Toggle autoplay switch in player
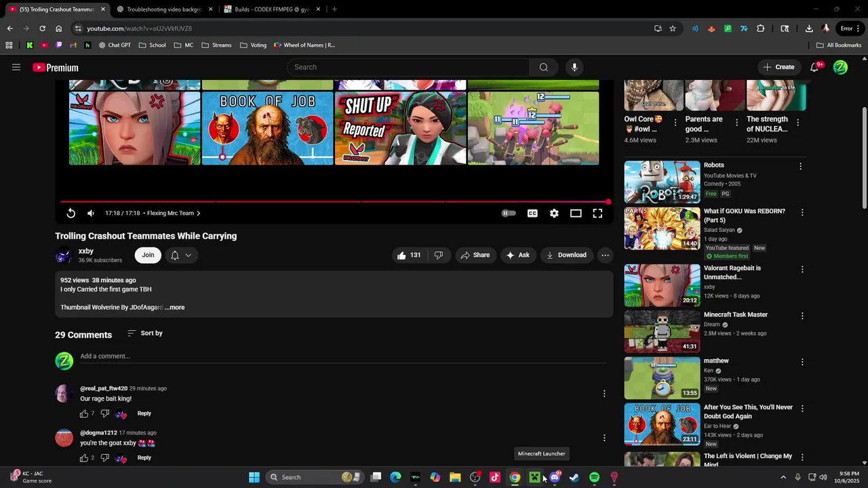 pyautogui.click(x=508, y=213)
